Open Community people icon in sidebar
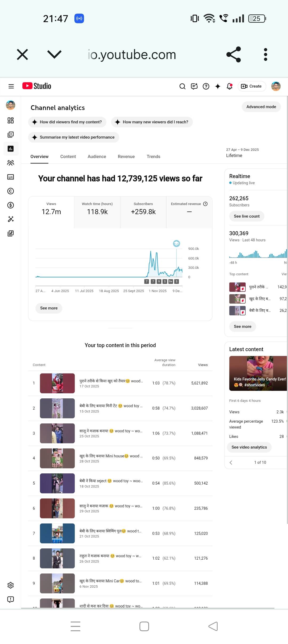The image size is (288, 644). click(11, 163)
